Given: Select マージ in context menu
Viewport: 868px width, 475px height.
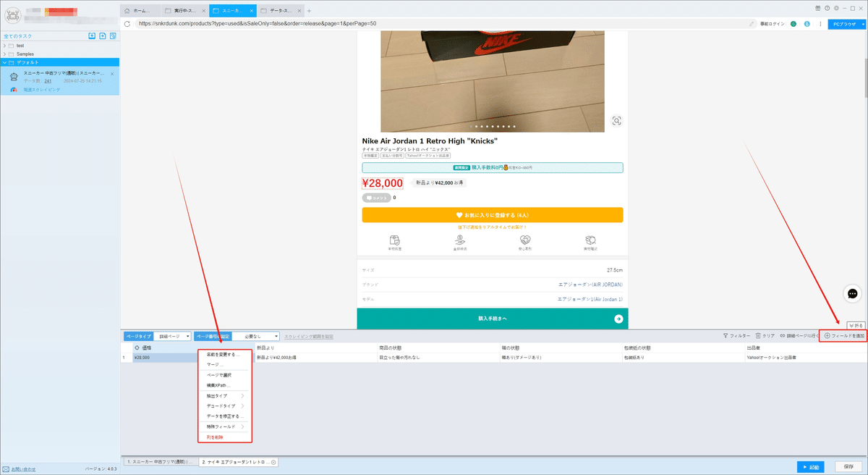Looking at the screenshot, I should pos(225,365).
